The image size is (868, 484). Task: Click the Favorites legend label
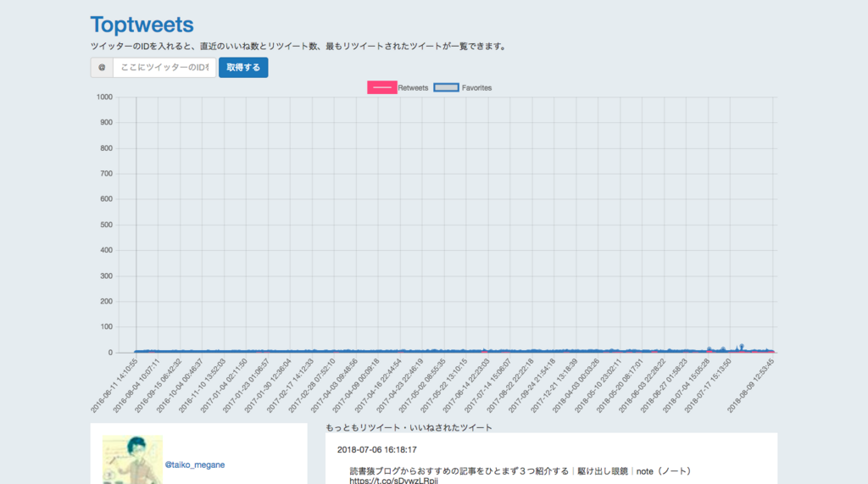click(476, 88)
